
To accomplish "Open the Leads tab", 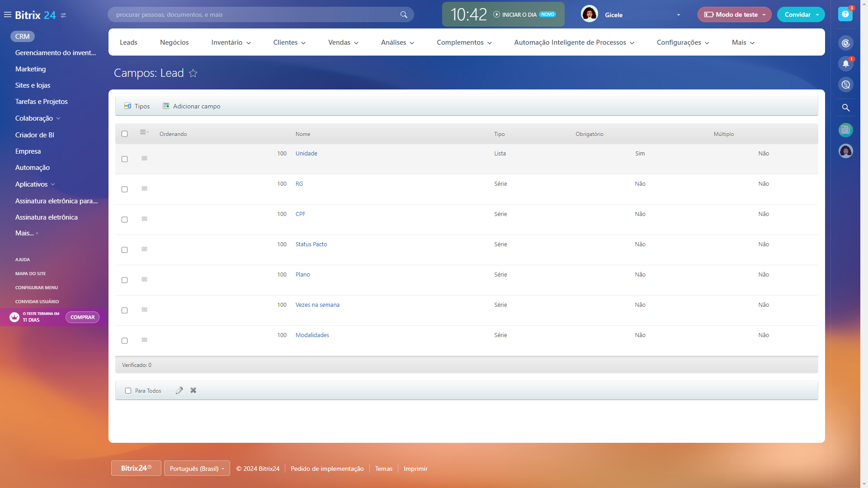I will [128, 42].
